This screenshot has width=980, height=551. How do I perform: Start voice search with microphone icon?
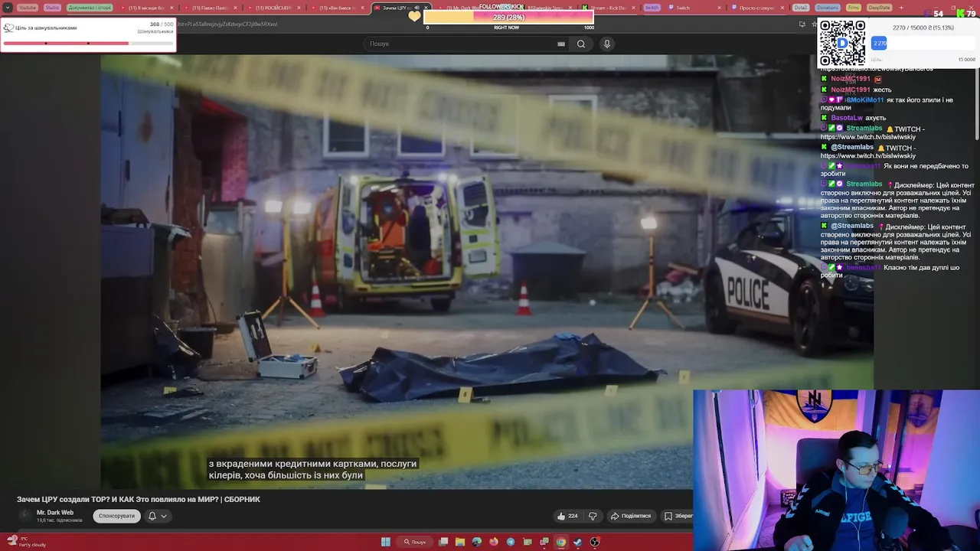coord(607,44)
